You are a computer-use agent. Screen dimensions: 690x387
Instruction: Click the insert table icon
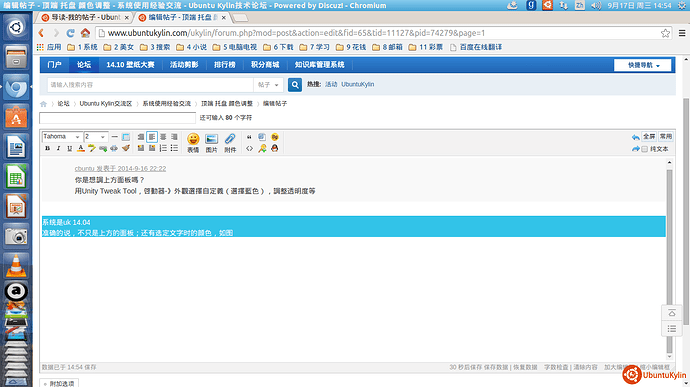point(126,137)
